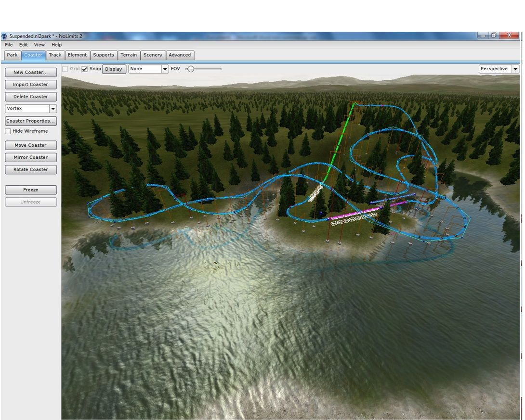Open the Coaster Properties dialog
525x420 pixels.
(x=30, y=121)
